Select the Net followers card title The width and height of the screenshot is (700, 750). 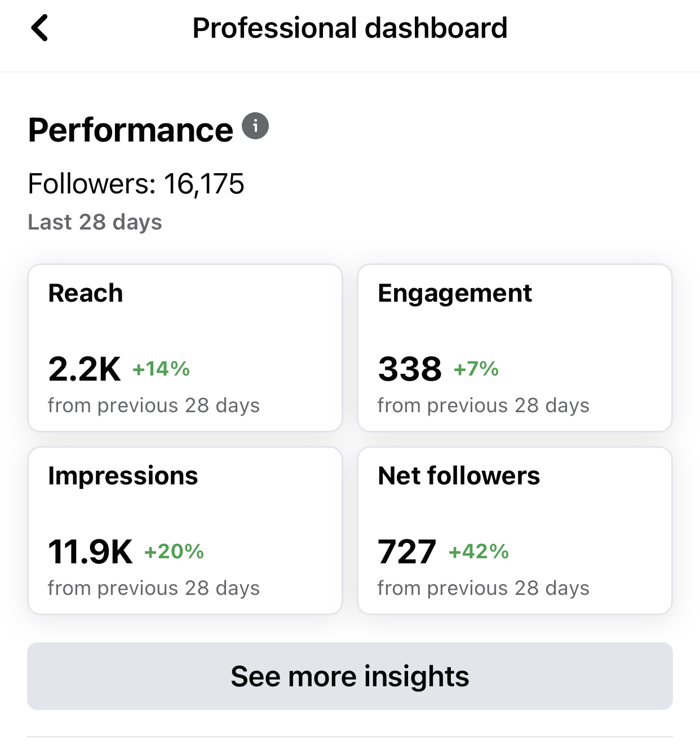click(459, 476)
